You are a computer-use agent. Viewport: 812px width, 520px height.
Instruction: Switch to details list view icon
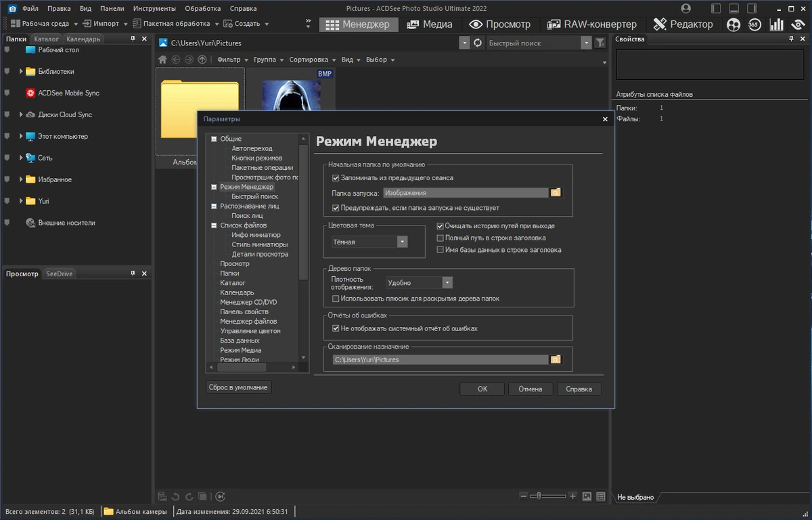coord(600,496)
